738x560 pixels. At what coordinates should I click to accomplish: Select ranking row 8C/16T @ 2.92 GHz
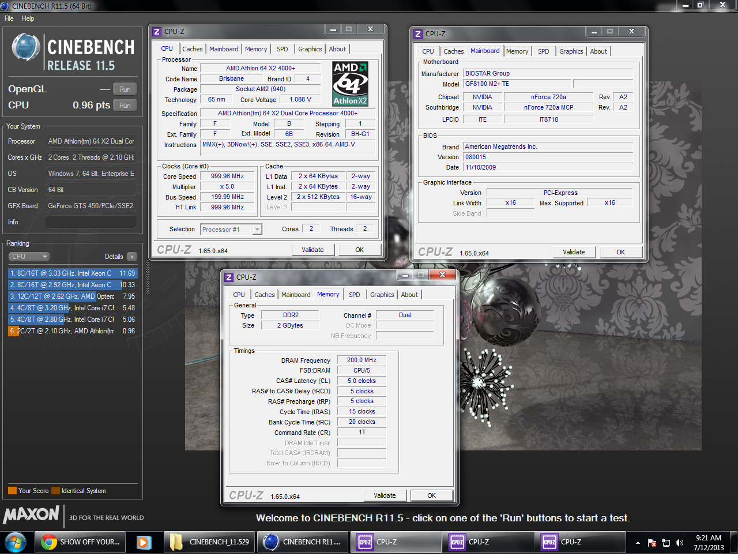point(73,285)
